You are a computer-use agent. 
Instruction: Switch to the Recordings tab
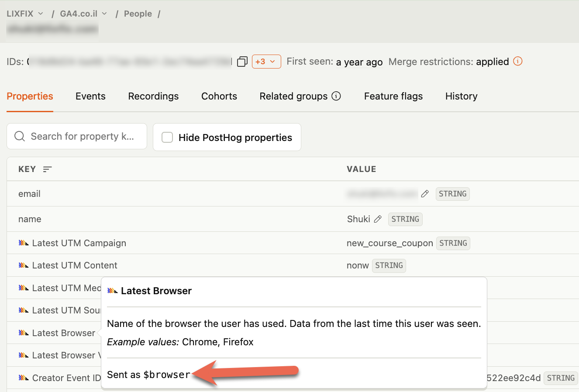pos(153,96)
